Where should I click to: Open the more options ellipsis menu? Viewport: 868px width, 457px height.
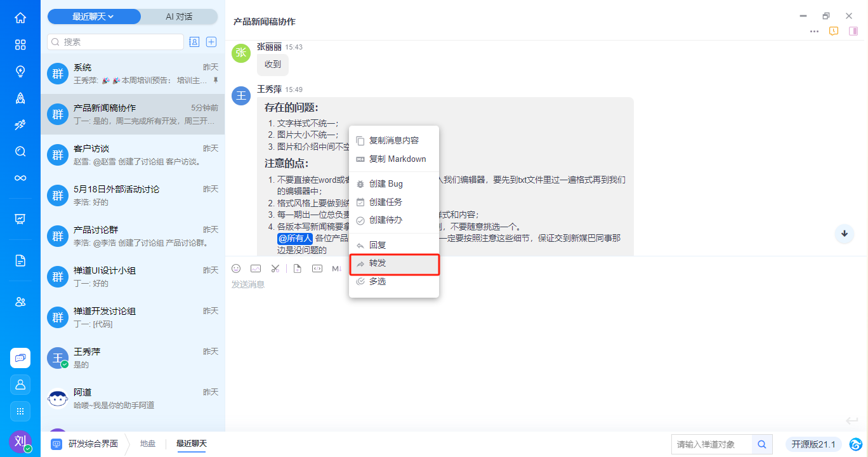[x=814, y=31]
